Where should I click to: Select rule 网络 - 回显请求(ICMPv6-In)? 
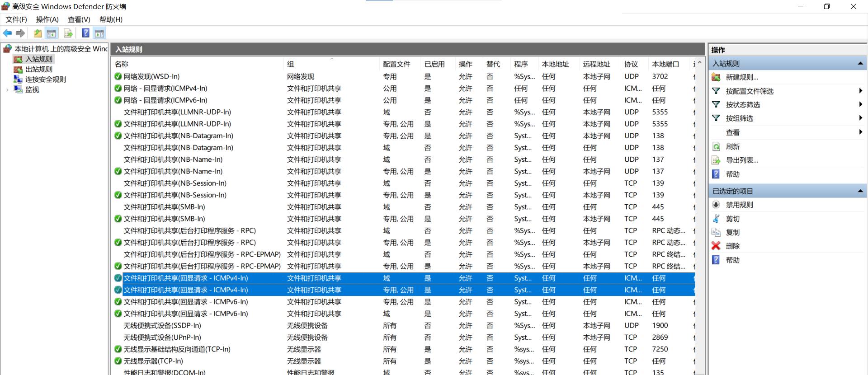coord(165,100)
